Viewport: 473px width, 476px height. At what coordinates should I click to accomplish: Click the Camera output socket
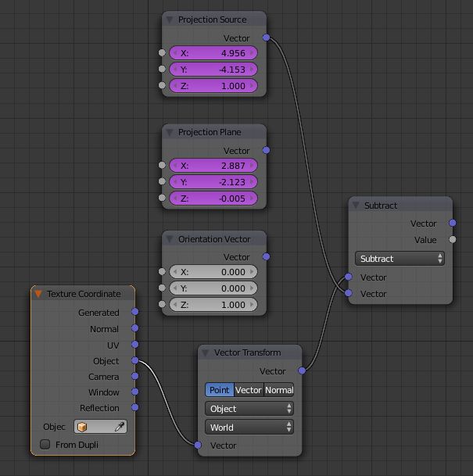click(x=134, y=376)
